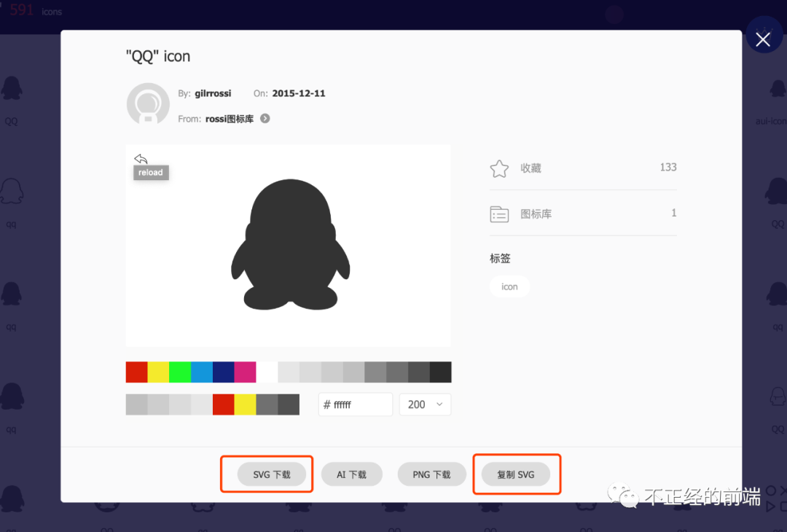Pick the darkest near-black swatch
The image size is (787, 532).
pyautogui.click(x=441, y=372)
